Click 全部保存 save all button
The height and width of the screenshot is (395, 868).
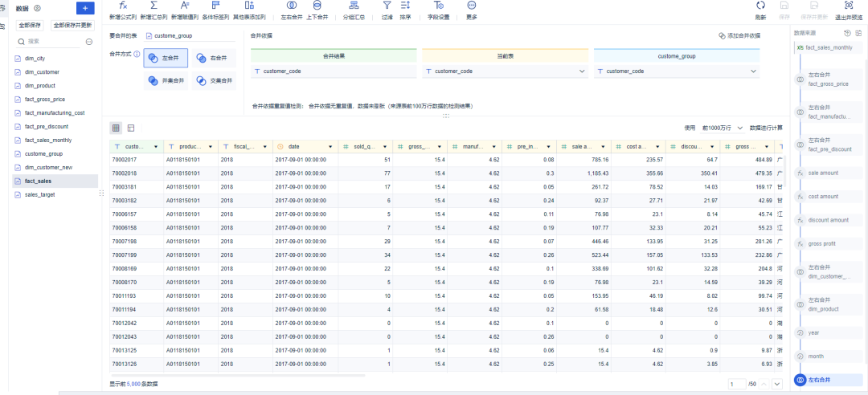(28, 26)
